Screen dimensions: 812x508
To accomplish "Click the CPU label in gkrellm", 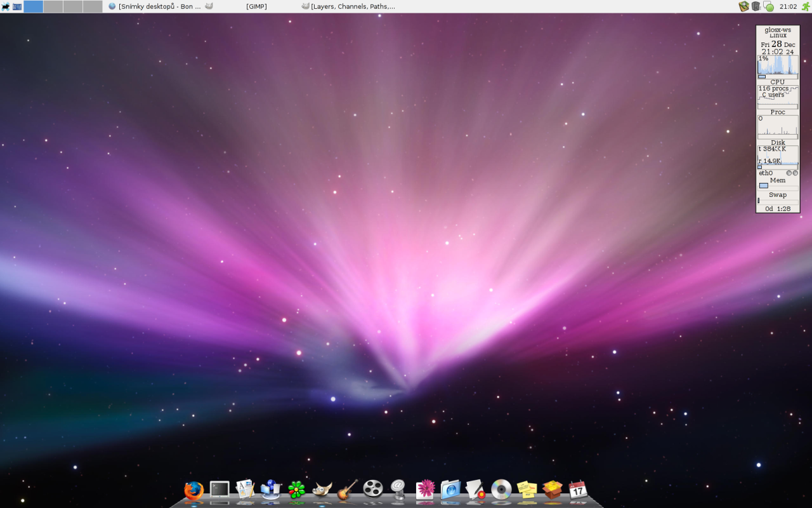I will pyautogui.click(x=778, y=82).
